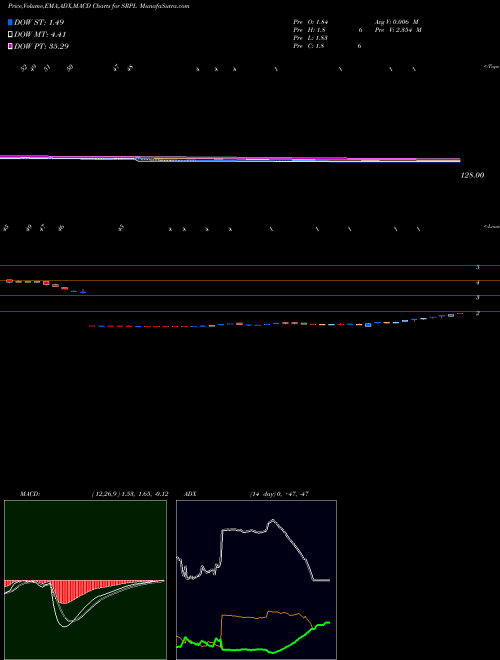
Task: Click the MACD indicator title
Action: (x=30, y=494)
